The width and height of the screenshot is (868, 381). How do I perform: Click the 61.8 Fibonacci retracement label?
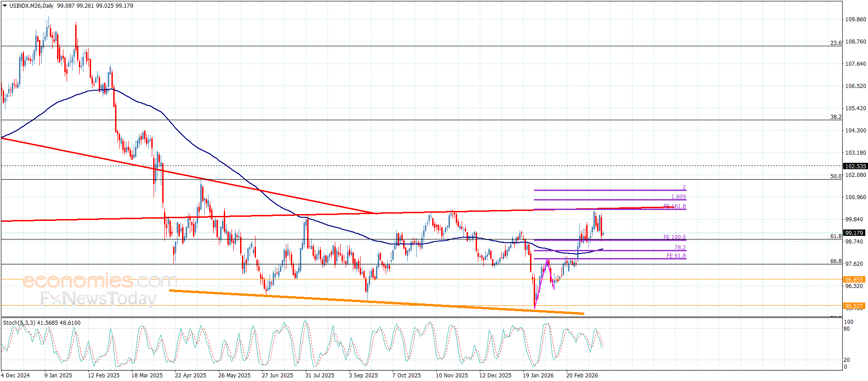coord(836,236)
